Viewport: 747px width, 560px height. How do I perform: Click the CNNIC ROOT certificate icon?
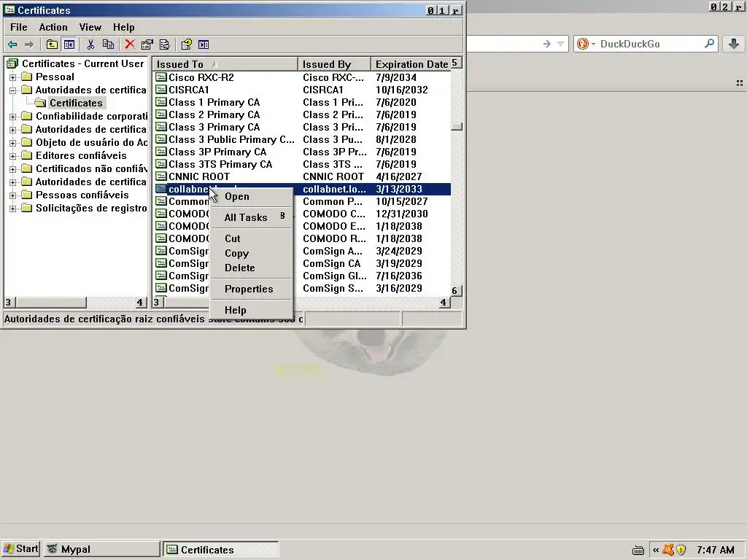pos(161,176)
